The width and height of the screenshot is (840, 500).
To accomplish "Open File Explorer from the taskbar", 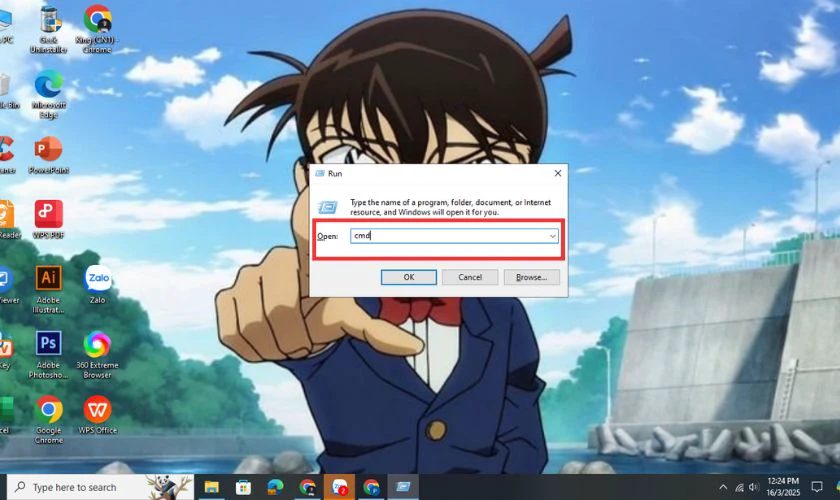I will 212,487.
